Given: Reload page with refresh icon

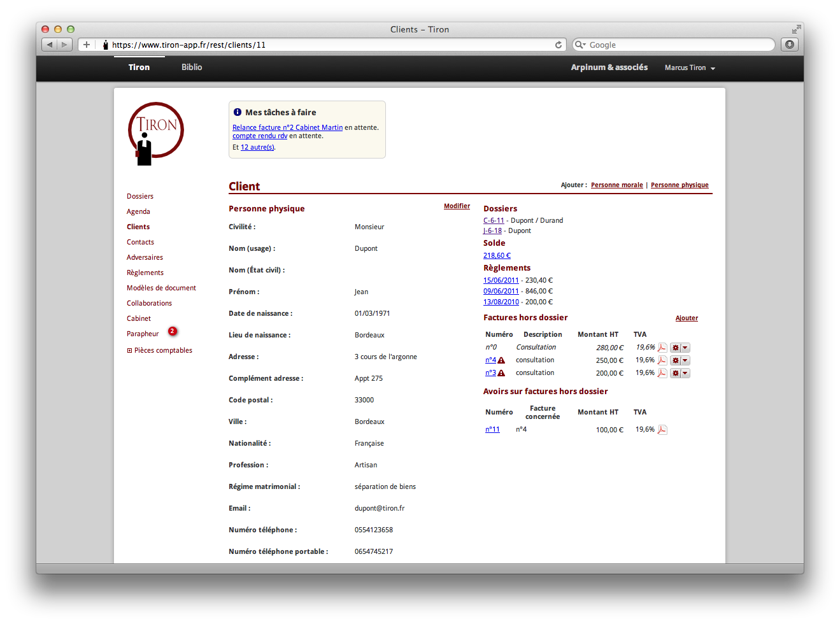Looking at the screenshot, I should [559, 45].
